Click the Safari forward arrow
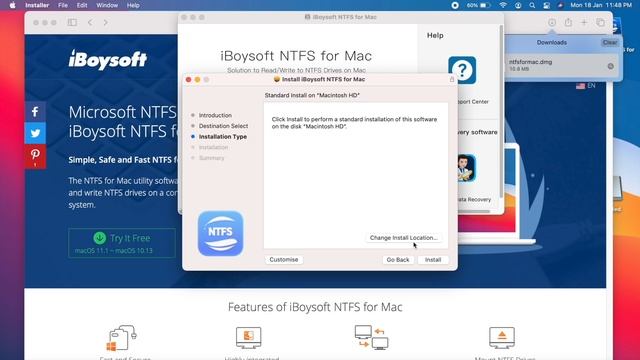The image size is (640, 360). 106,22
